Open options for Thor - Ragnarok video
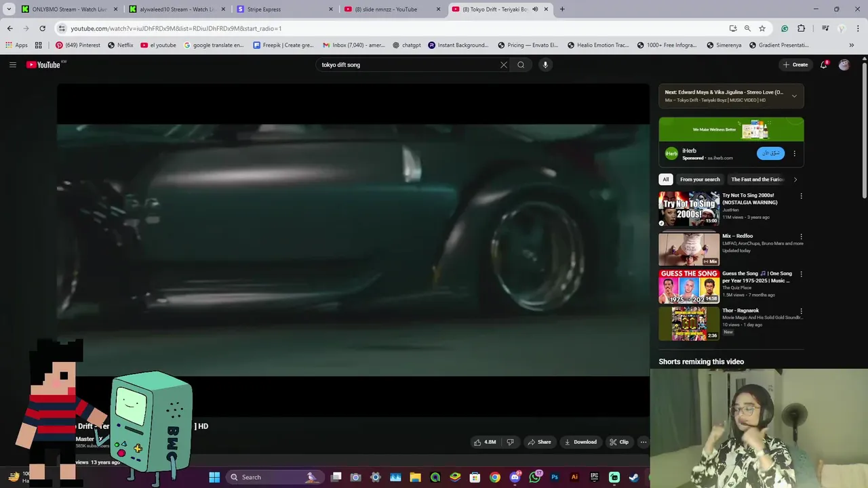This screenshot has height=488, width=868. click(x=801, y=312)
